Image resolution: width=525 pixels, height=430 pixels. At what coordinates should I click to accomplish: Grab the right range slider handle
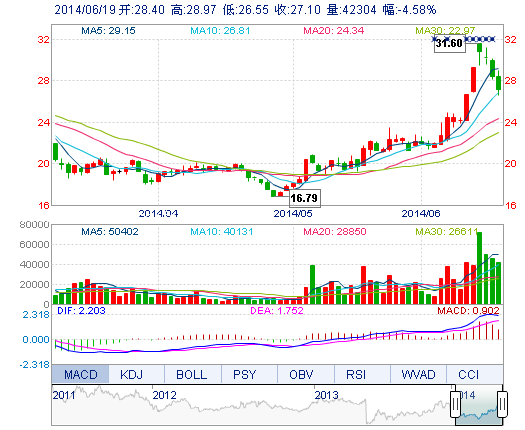(x=502, y=404)
